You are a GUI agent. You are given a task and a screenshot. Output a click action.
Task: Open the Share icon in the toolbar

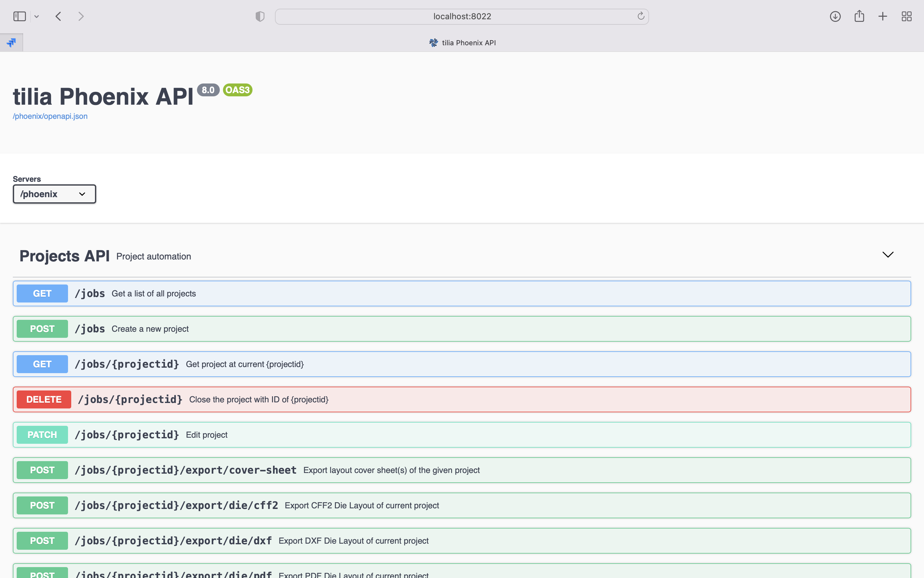click(x=859, y=16)
